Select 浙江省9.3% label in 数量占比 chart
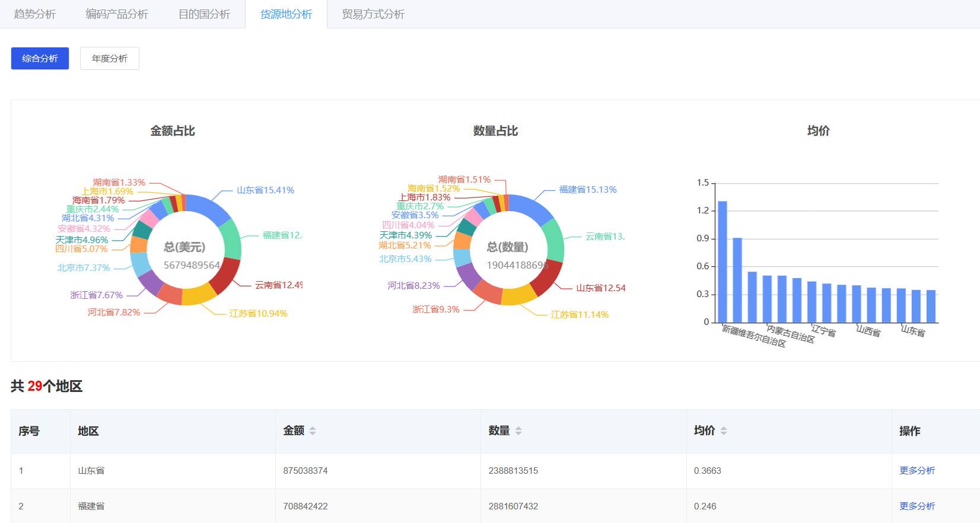The image size is (980, 523). [x=436, y=310]
